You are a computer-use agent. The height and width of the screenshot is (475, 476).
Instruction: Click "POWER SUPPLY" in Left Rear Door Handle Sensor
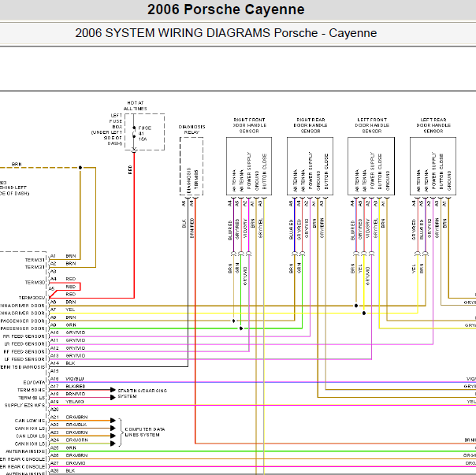(x=433, y=171)
